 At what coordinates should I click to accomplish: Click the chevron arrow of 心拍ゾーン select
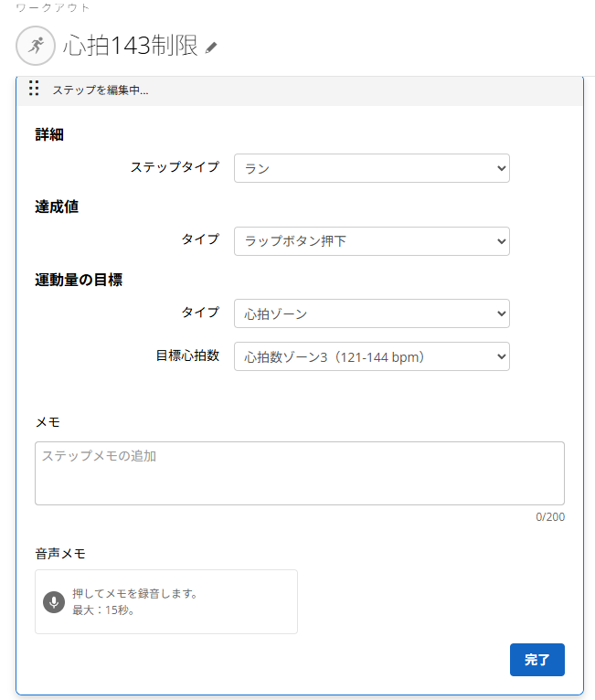tap(501, 313)
